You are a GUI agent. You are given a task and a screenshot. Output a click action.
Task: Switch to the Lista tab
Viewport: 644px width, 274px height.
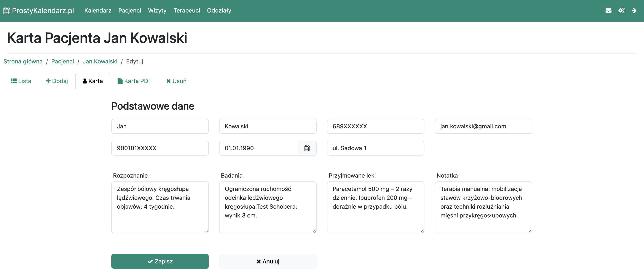pos(21,81)
